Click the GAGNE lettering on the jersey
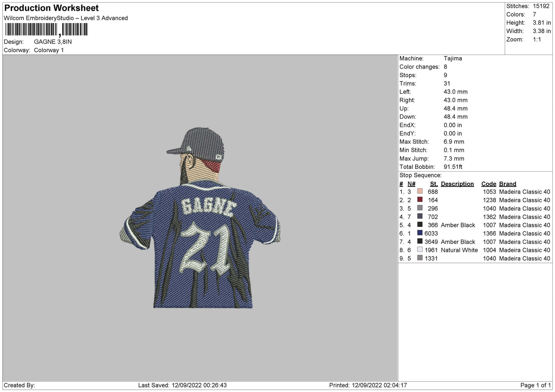The width and height of the screenshot is (555, 392). tap(209, 207)
